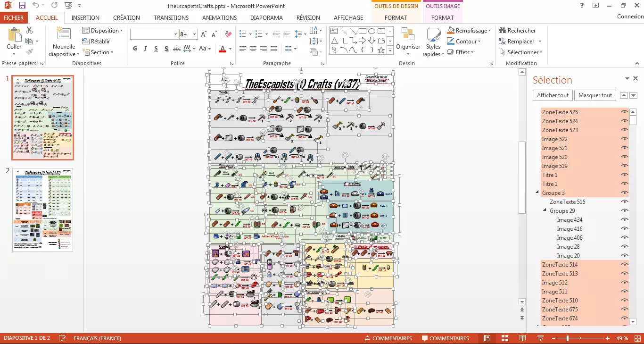Viewport: 644px width, 344px height.
Task: Increase font size with large A
Action: [204, 34]
